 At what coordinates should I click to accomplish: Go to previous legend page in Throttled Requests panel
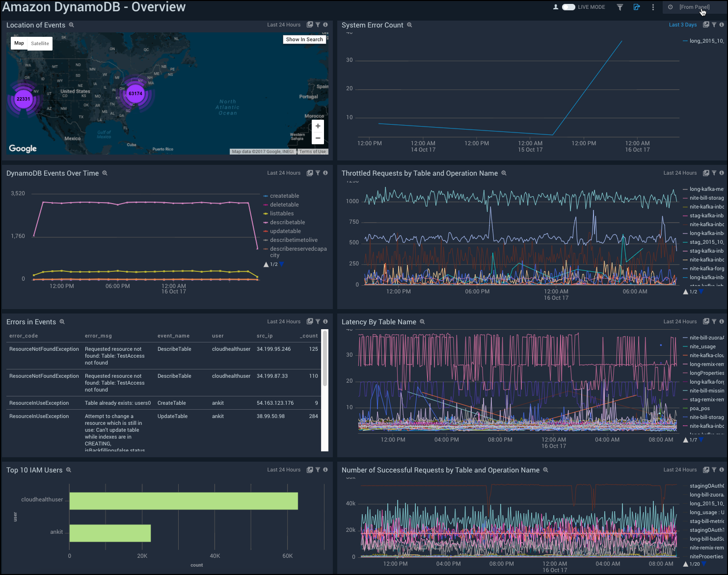tap(686, 292)
